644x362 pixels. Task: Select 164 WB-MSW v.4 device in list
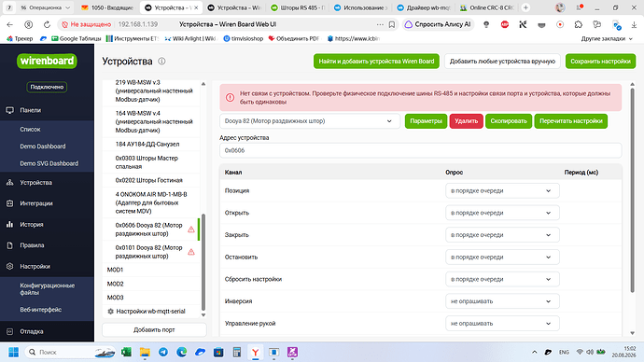tap(151, 121)
